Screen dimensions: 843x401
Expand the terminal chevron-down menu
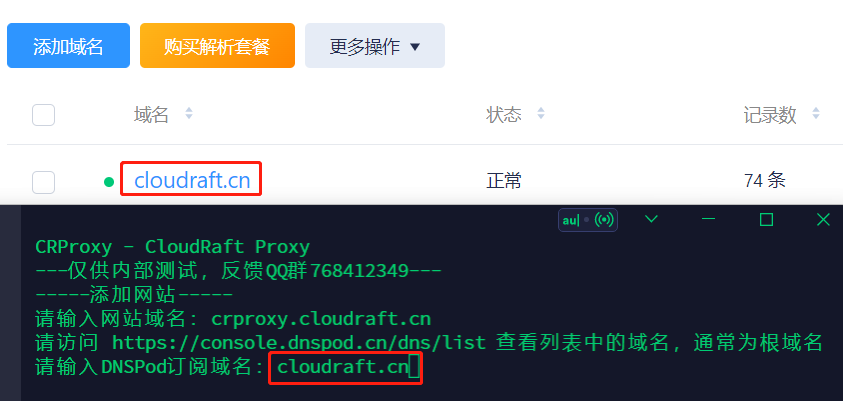[652, 219]
